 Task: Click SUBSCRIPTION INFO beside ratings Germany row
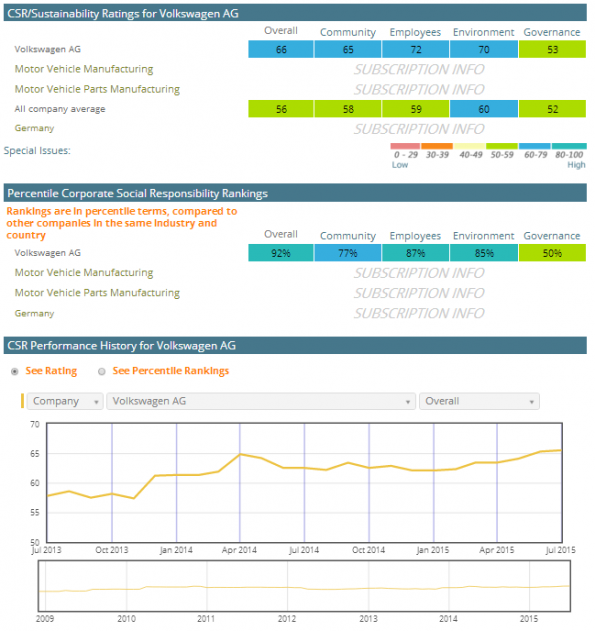point(419,129)
